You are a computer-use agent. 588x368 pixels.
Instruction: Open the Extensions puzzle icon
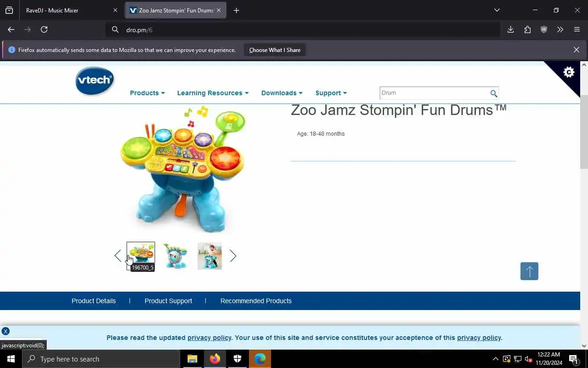(x=527, y=29)
